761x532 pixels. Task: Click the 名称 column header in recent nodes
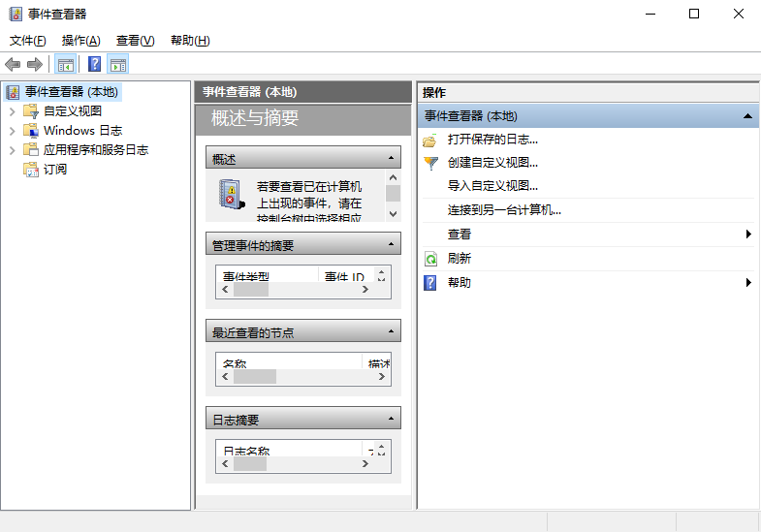[x=289, y=361]
